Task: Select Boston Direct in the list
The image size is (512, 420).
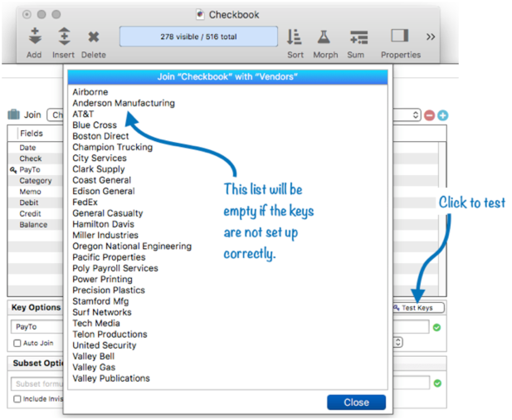Action: click(100, 136)
